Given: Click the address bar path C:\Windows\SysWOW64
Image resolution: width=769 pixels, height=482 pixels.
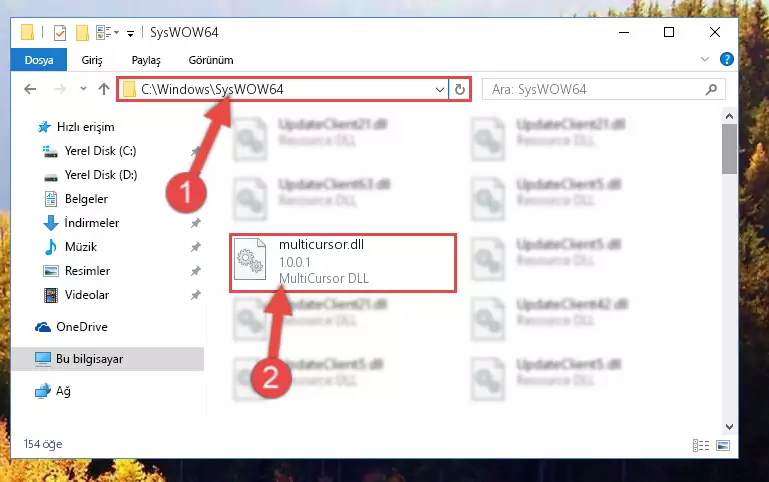Looking at the screenshot, I should coord(212,89).
